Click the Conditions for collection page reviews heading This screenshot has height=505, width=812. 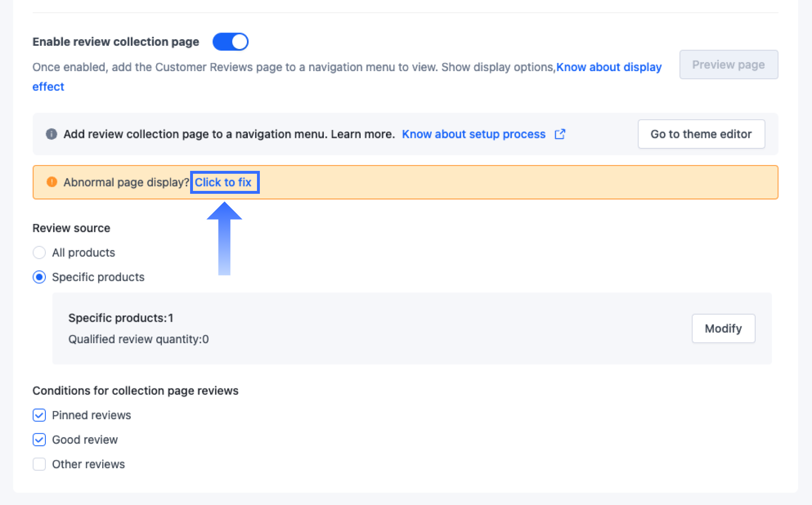(135, 391)
